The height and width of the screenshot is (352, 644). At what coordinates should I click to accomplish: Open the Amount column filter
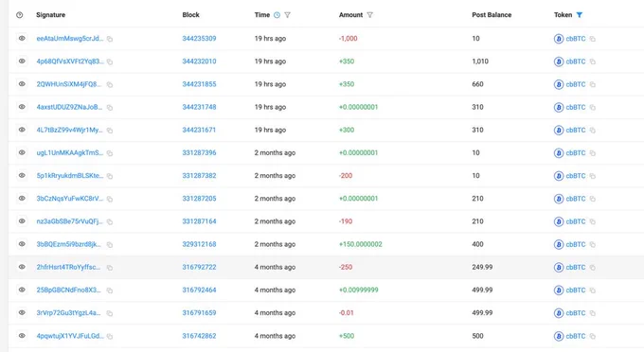tap(369, 15)
